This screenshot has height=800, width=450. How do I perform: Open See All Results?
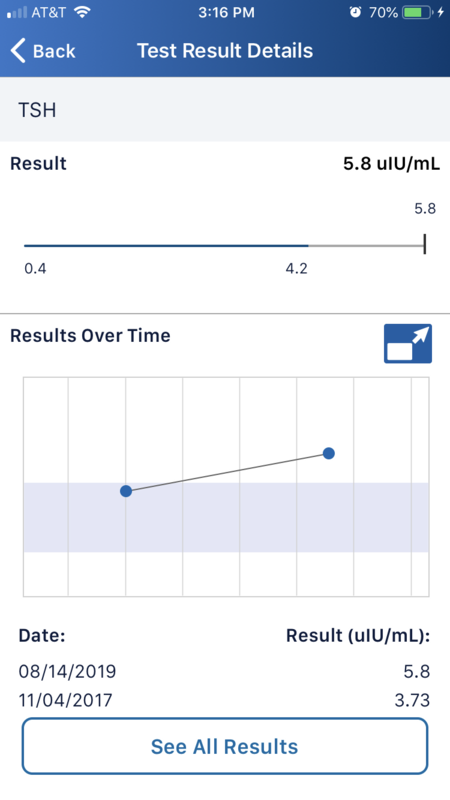click(224, 746)
